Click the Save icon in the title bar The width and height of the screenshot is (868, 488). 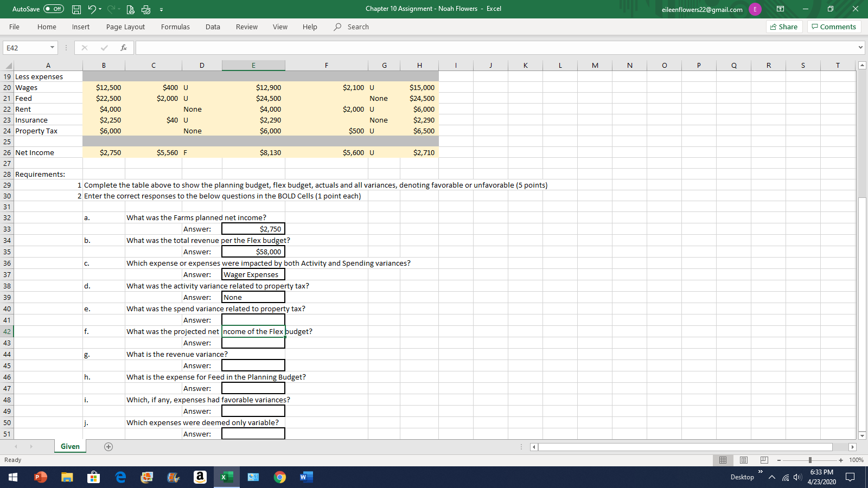point(76,9)
